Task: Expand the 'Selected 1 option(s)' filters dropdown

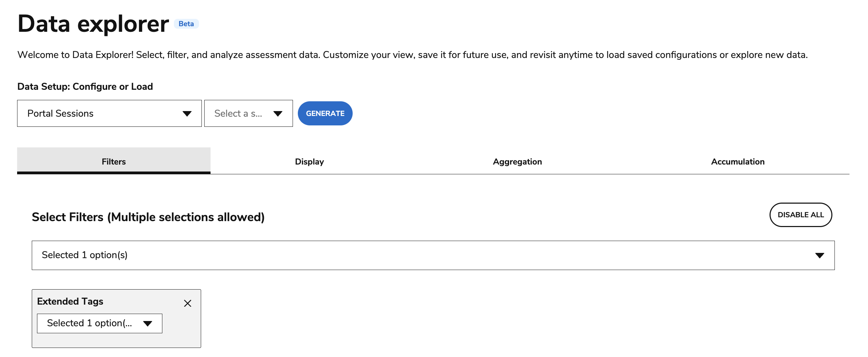Action: pyautogui.click(x=433, y=255)
